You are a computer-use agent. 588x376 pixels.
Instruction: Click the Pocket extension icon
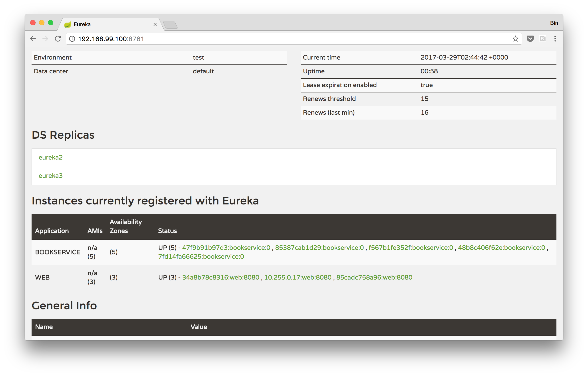point(530,39)
